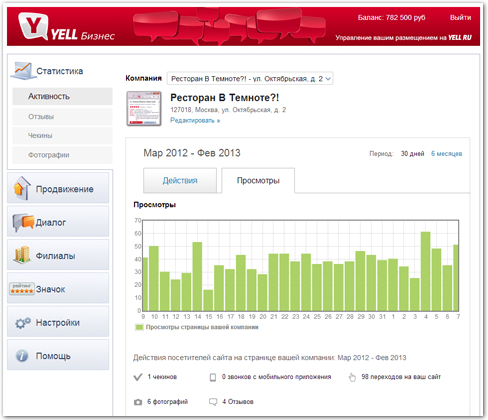The height and width of the screenshot is (420, 488).
Task: Open the Диалог section
Action: coord(58,222)
